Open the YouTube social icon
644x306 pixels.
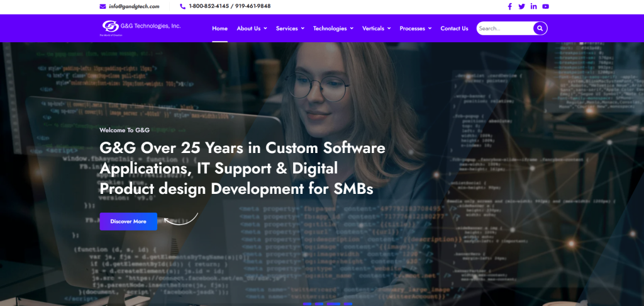(x=545, y=6)
